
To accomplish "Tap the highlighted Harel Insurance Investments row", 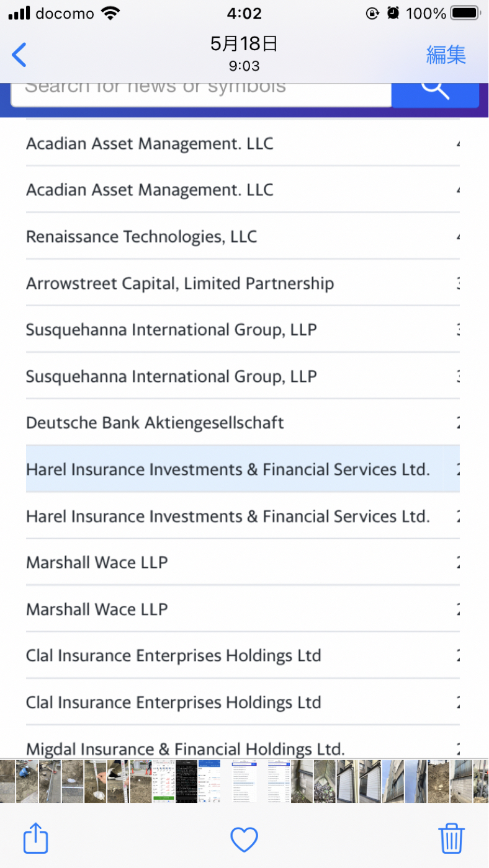I will (x=228, y=469).
